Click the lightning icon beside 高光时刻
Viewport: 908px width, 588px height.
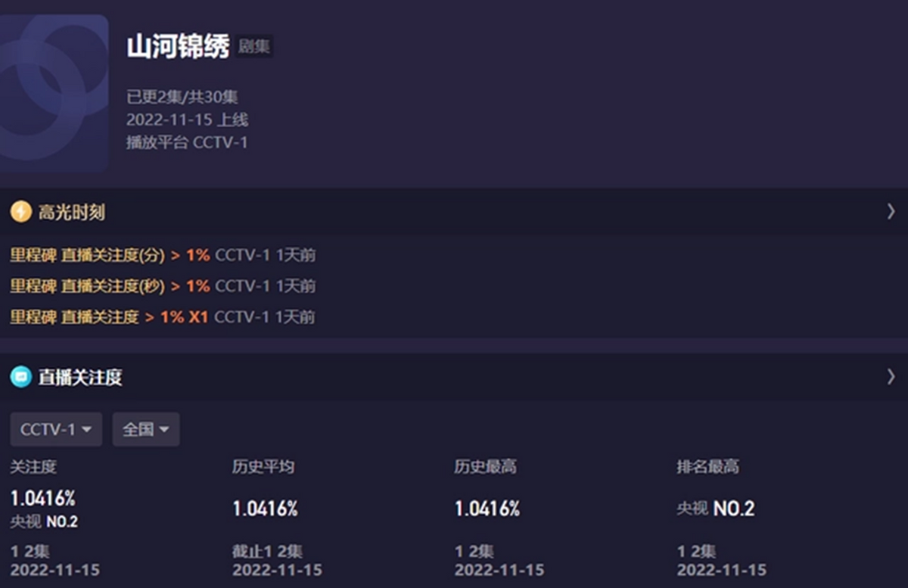point(20,212)
